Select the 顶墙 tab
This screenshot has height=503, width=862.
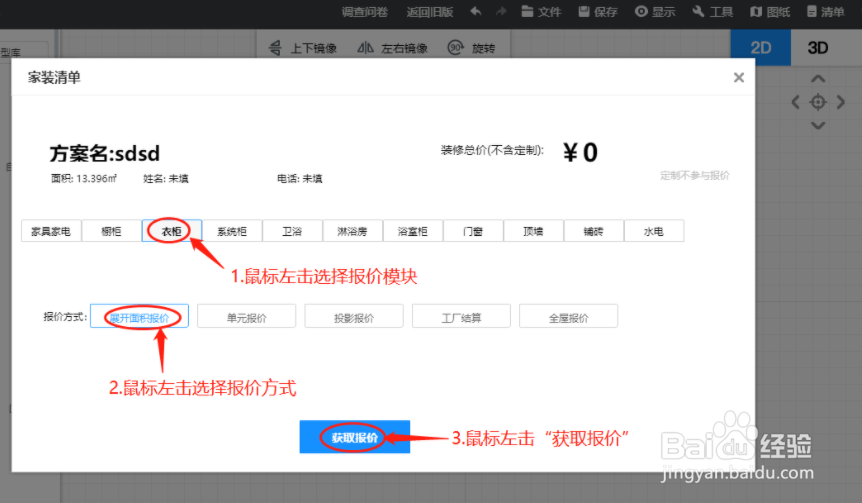pos(533,231)
